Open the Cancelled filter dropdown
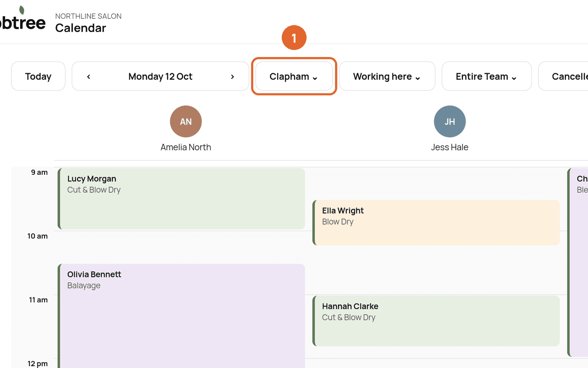The width and height of the screenshot is (588, 368). [x=563, y=76]
